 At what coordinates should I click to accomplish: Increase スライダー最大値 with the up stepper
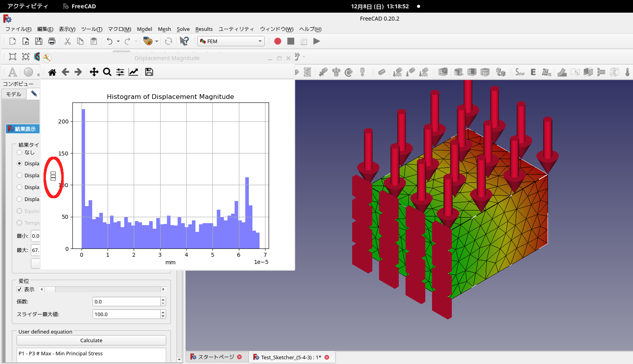tap(163, 312)
